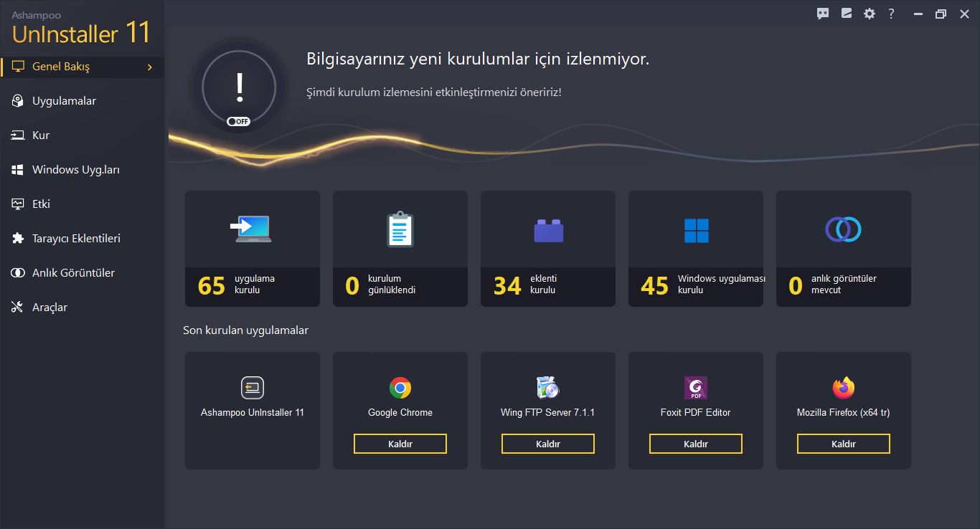
Task: Click the Mozilla Firefox icon
Action: point(844,388)
